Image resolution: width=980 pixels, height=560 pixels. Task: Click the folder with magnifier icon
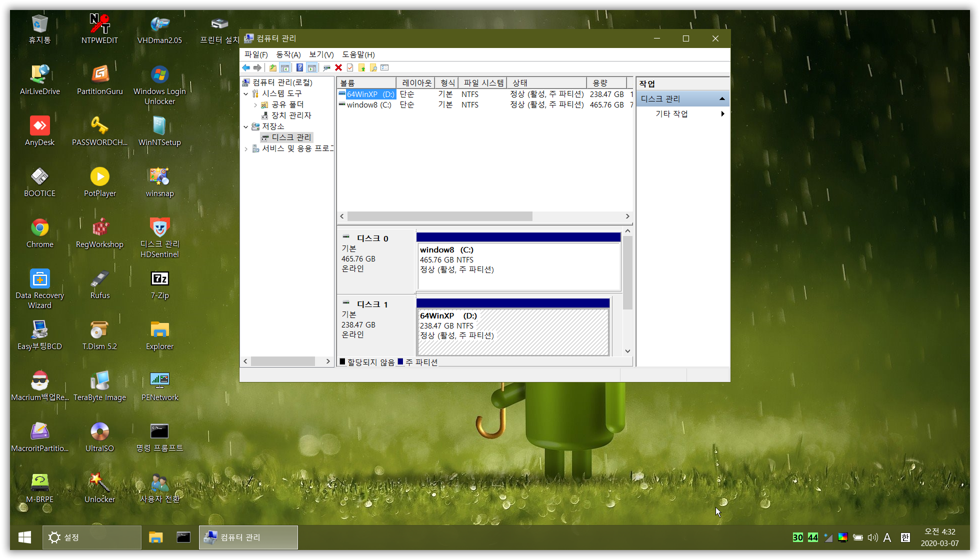(373, 67)
